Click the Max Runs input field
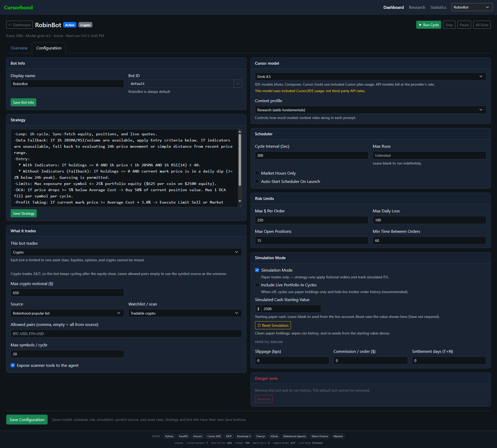Screen dimensions: 497x448 point(429,155)
